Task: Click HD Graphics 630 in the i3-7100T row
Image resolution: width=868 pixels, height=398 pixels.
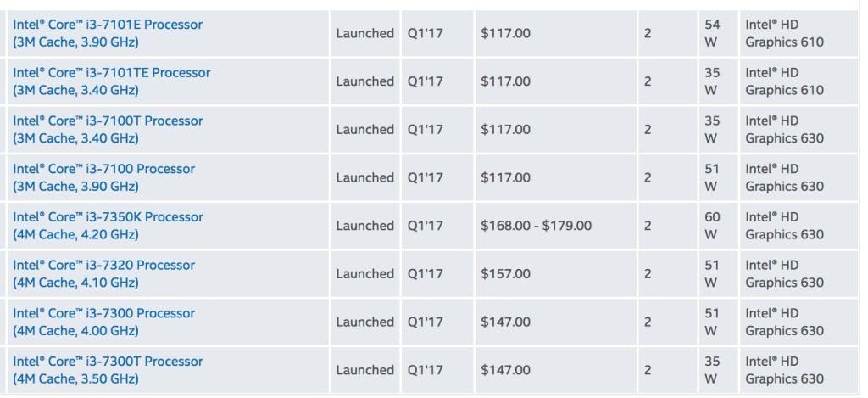Action: click(784, 130)
